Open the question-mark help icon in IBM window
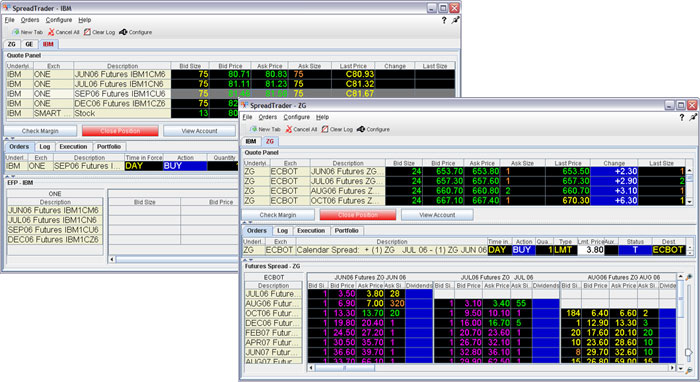700x382 pixels. pos(444,20)
